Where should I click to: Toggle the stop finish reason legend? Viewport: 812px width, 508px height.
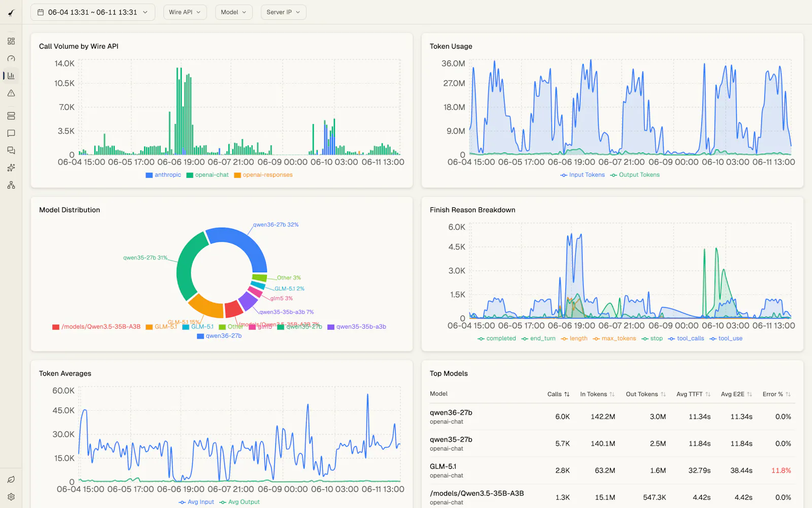pos(652,338)
